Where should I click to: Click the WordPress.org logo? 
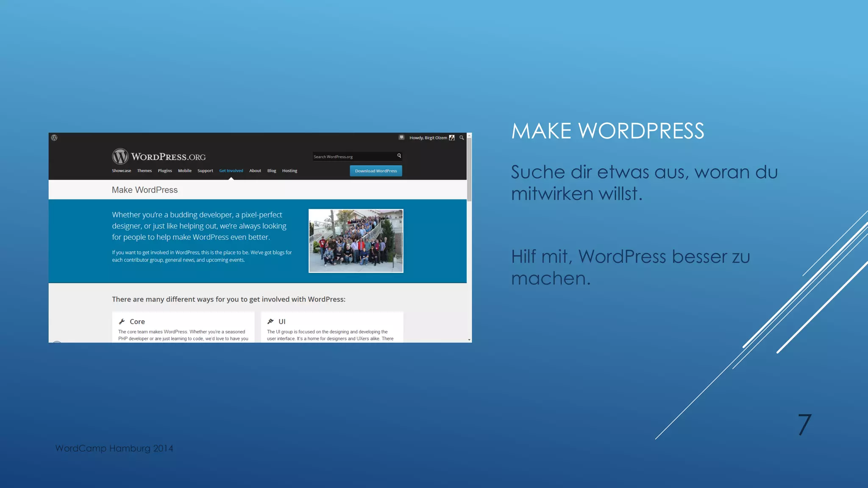[159, 156]
